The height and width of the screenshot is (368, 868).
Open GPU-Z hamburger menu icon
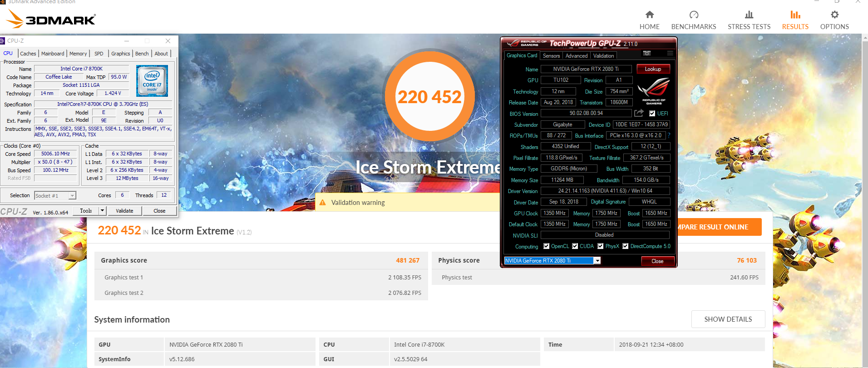[670, 54]
